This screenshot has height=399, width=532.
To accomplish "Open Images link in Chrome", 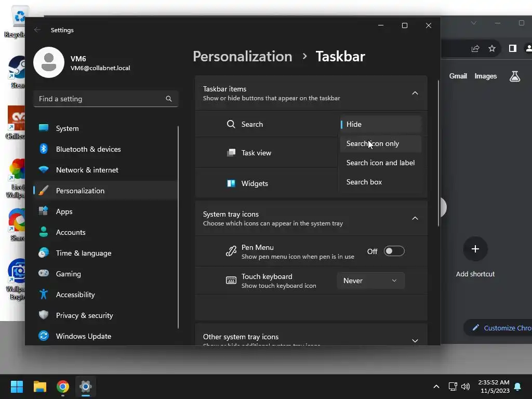I will pyautogui.click(x=486, y=76).
